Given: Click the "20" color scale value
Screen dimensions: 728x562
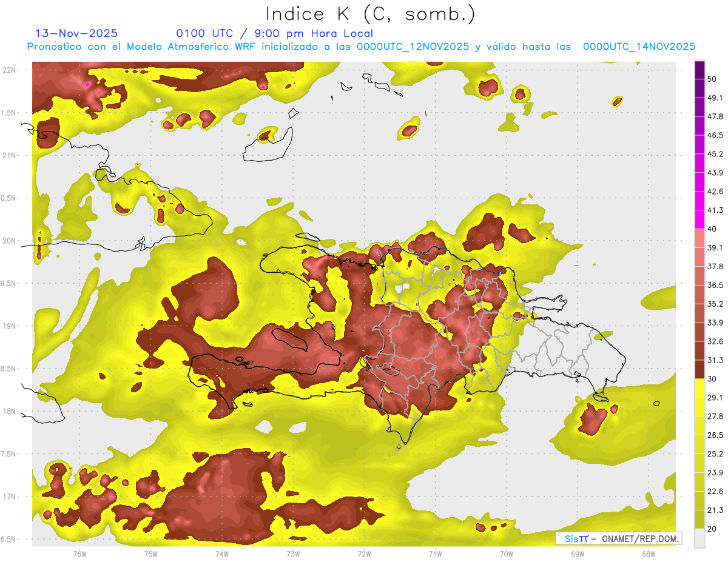Looking at the screenshot, I should click(x=712, y=529).
